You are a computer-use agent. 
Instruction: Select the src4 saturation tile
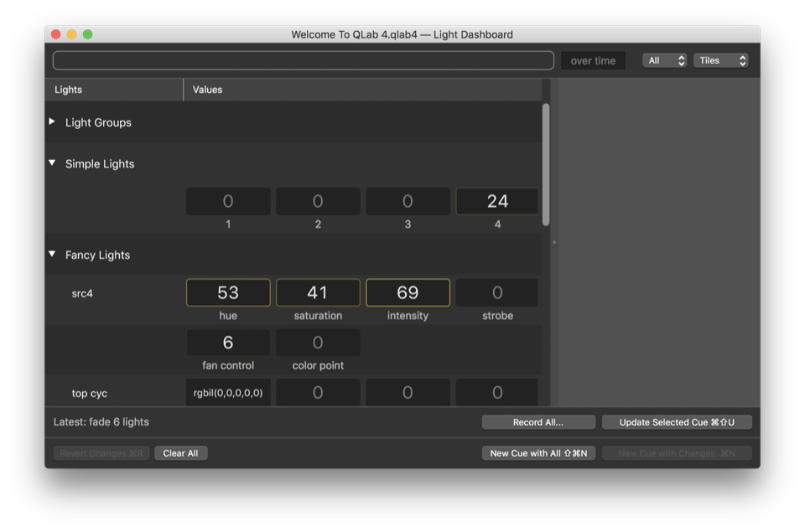click(x=318, y=292)
